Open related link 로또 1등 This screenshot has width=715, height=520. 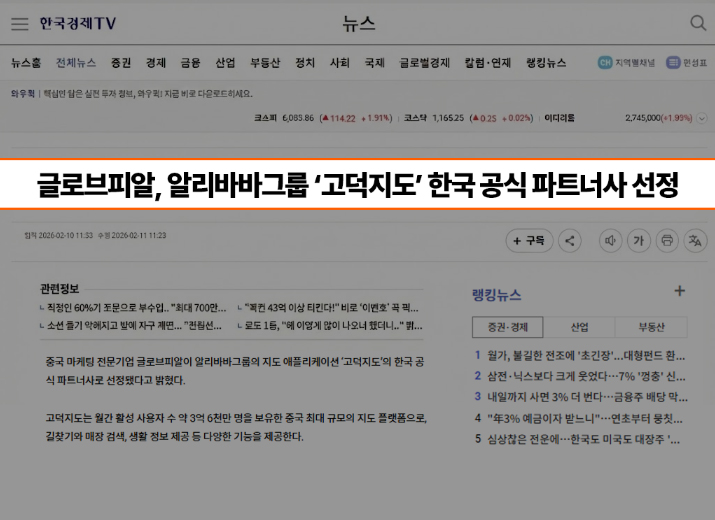pos(331,326)
